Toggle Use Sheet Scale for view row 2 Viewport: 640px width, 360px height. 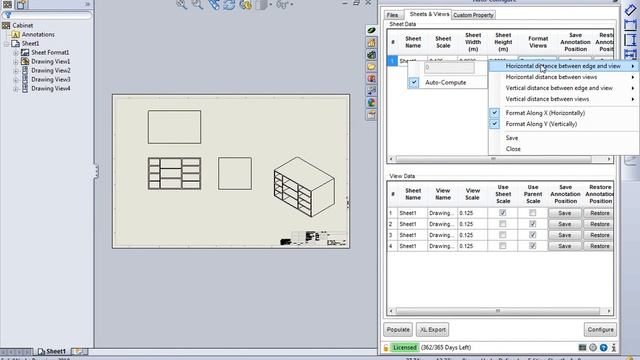[x=502, y=224]
